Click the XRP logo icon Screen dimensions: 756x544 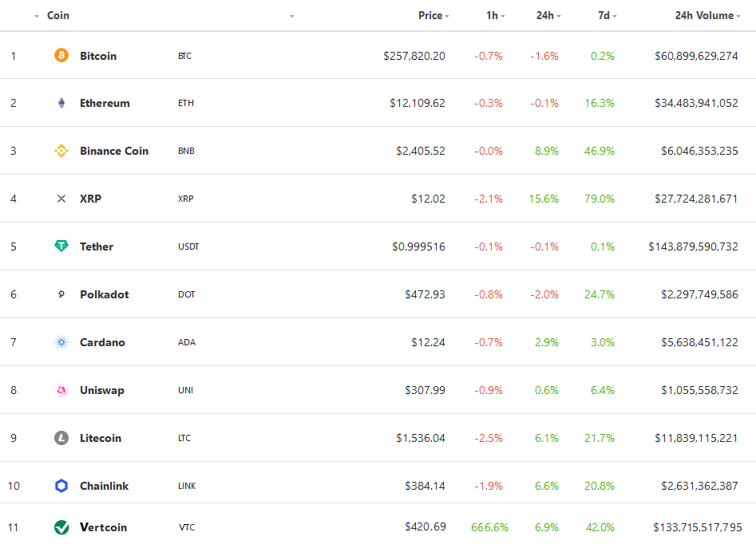(61, 199)
